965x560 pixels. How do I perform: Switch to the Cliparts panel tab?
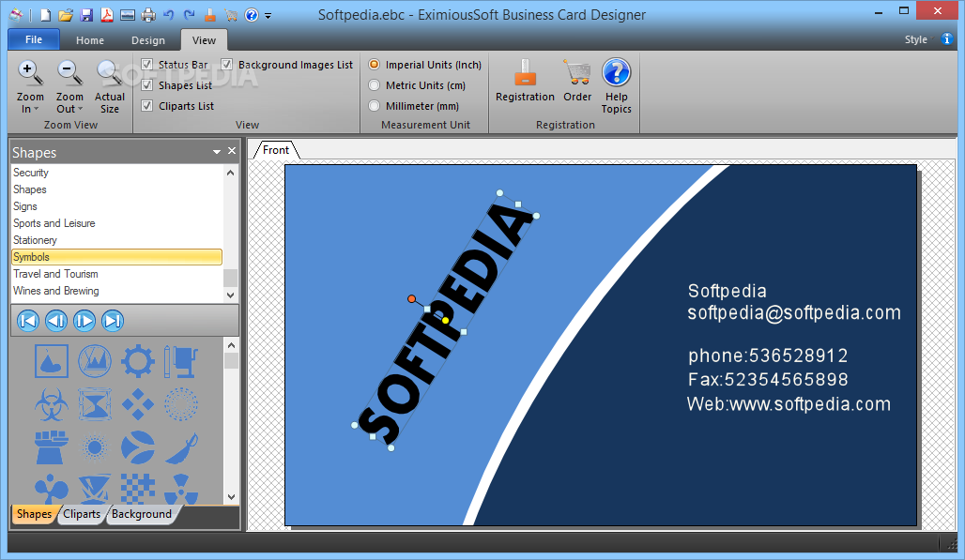(x=82, y=514)
